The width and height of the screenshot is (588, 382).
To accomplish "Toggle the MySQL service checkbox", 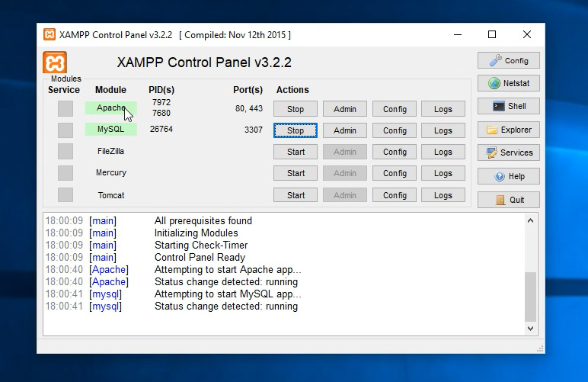I will click(x=66, y=130).
